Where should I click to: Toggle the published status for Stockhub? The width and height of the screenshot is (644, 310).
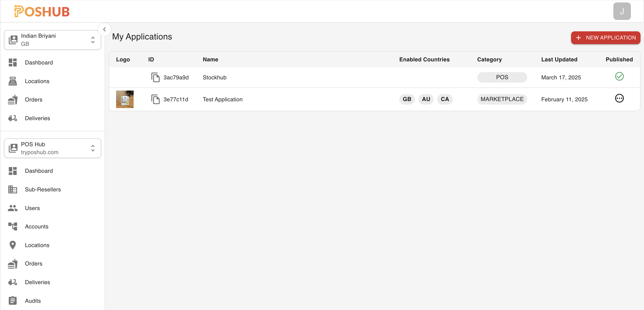click(619, 76)
